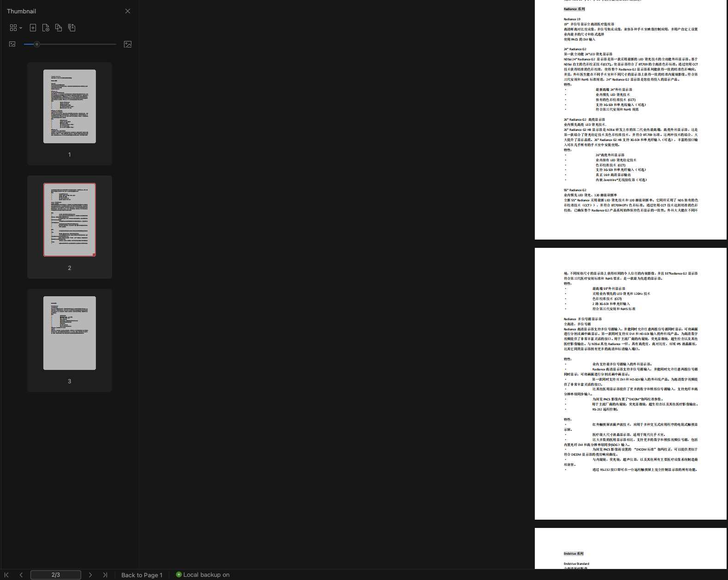Select page 1 thumbnail

point(70,106)
